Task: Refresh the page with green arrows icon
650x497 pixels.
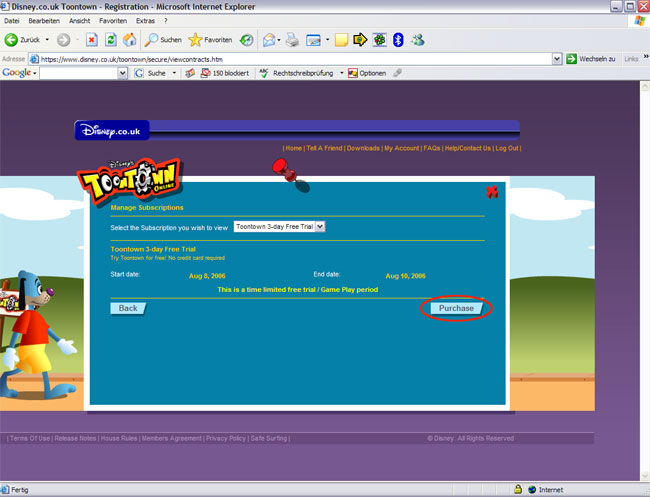Action: coord(111,40)
